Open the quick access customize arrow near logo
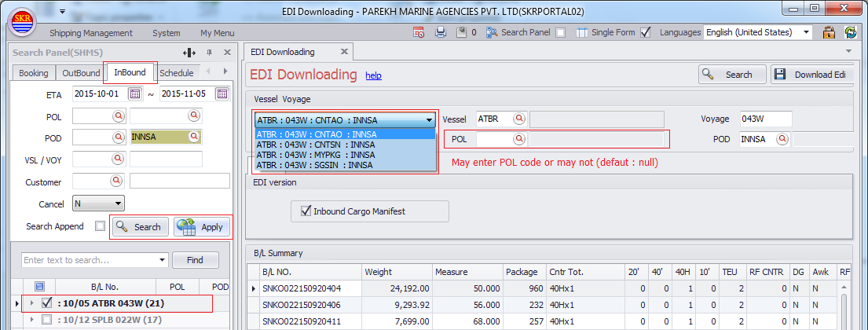This screenshot has height=330, width=868. pos(63,11)
